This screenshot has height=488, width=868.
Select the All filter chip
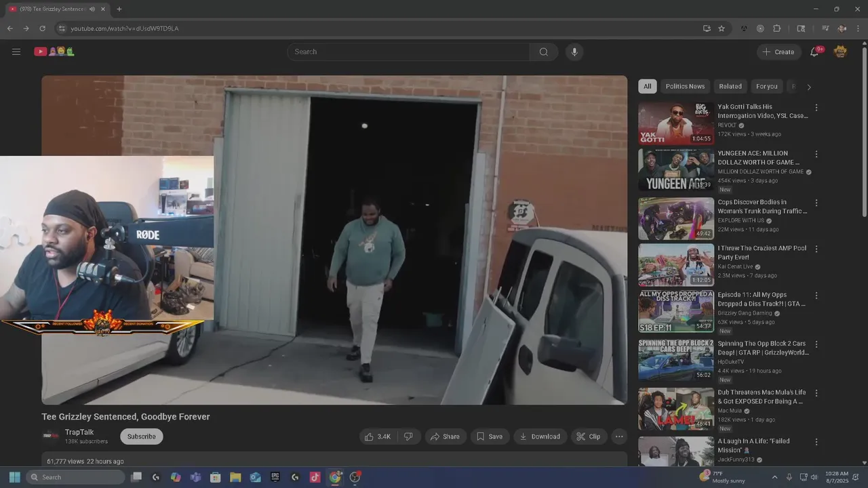coord(648,86)
